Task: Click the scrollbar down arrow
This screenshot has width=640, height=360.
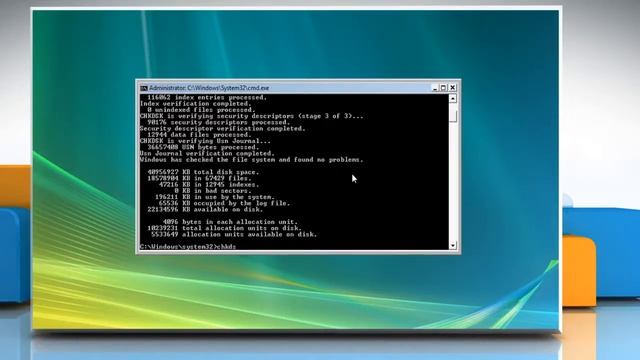Action: (453, 245)
